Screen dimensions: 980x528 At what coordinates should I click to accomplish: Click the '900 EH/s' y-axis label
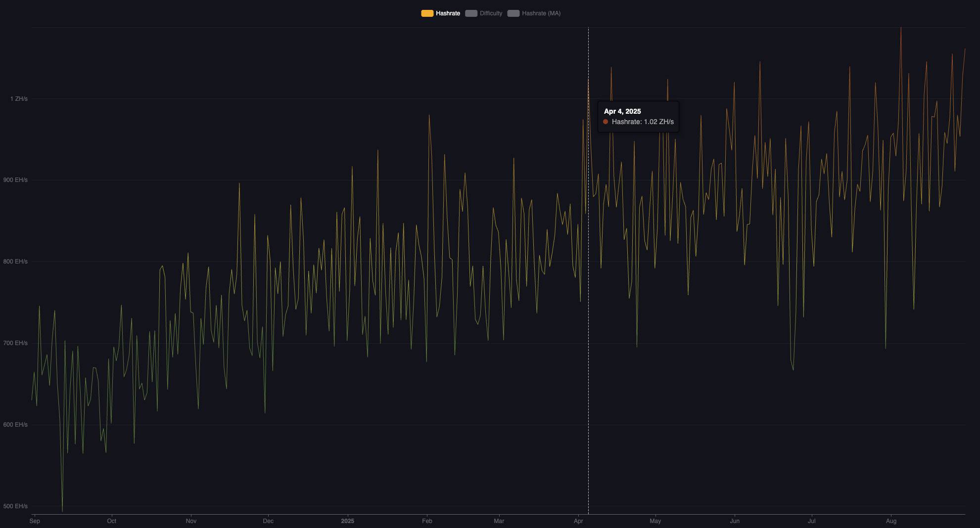15,180
